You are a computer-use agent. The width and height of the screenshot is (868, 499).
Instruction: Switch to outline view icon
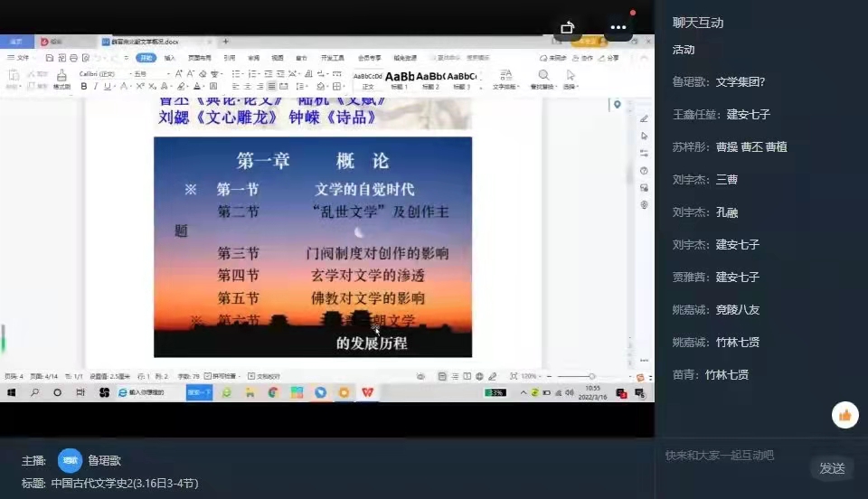pos(455,376)
